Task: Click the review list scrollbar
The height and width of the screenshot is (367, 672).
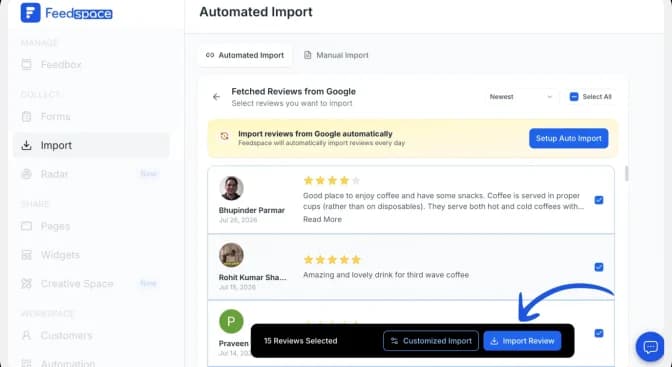Action: click(x=627, y=174)
